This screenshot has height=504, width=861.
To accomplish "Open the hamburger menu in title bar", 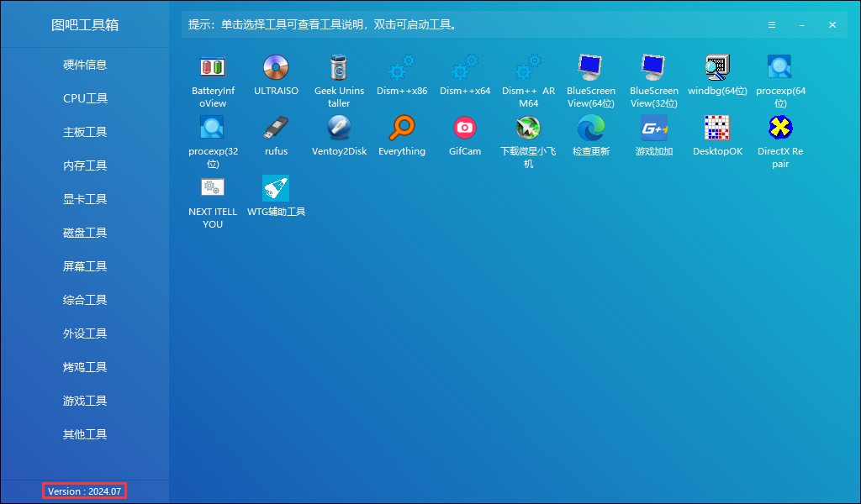I will coord(772,25).
